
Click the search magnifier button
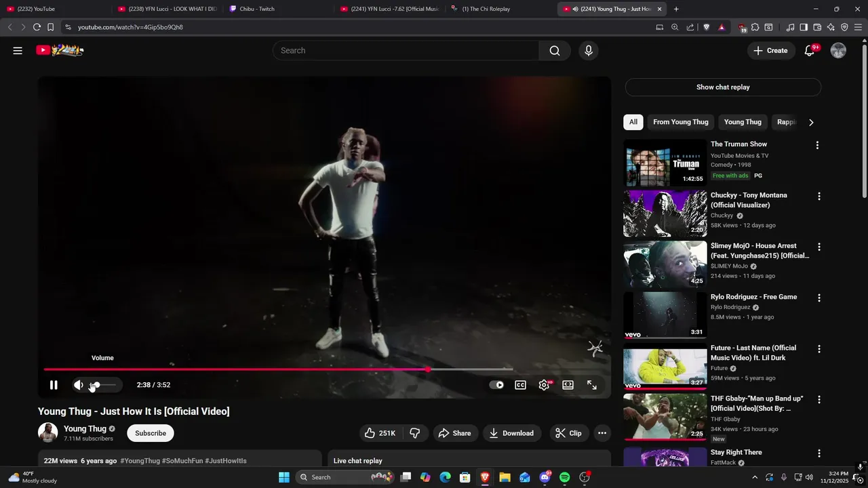click(555, 51)
